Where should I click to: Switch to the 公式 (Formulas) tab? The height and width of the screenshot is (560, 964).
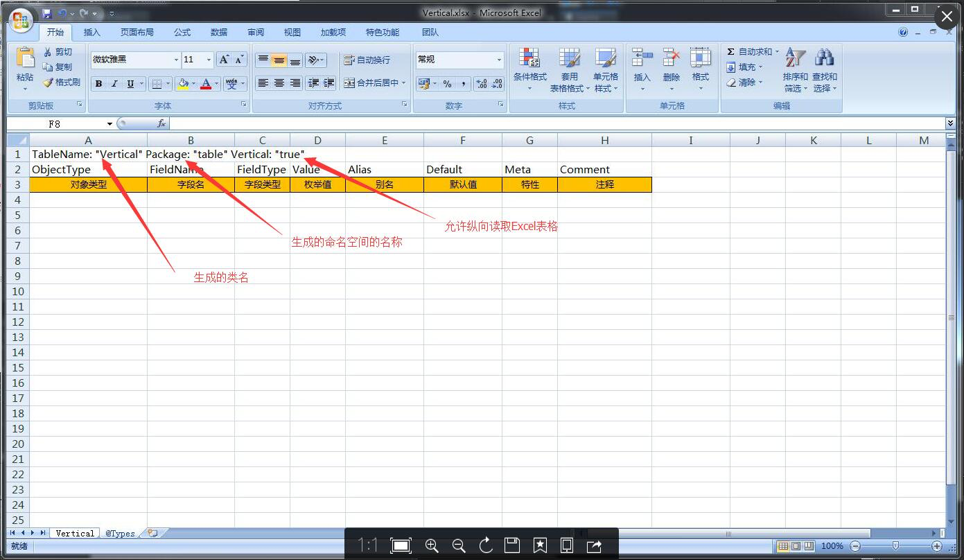pos(182,32)
